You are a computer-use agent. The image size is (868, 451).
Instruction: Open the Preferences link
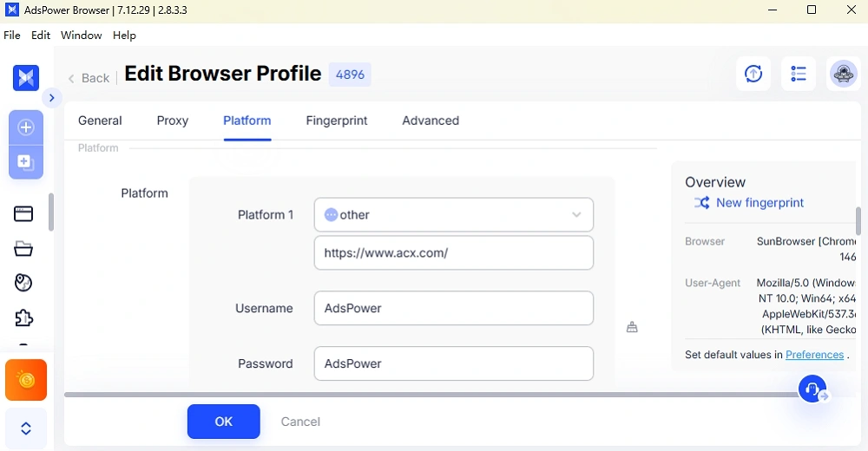(814, 355)
